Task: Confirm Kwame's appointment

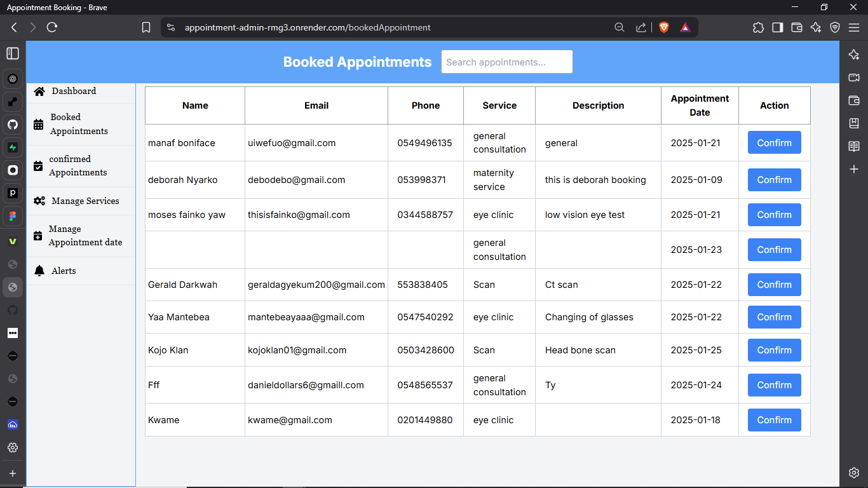Action: [774, 419]
